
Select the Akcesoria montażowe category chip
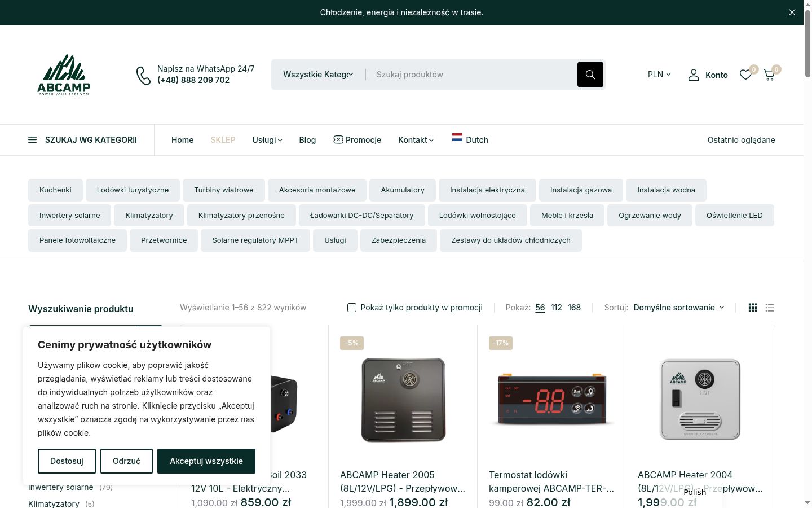click(x=317, y=190)
